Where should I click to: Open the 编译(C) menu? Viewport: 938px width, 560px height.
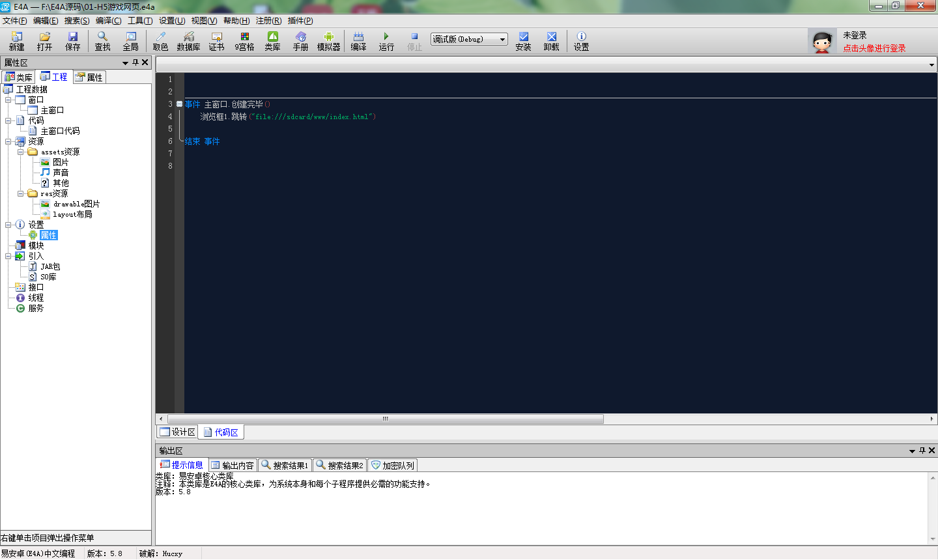tap(108, 21)
